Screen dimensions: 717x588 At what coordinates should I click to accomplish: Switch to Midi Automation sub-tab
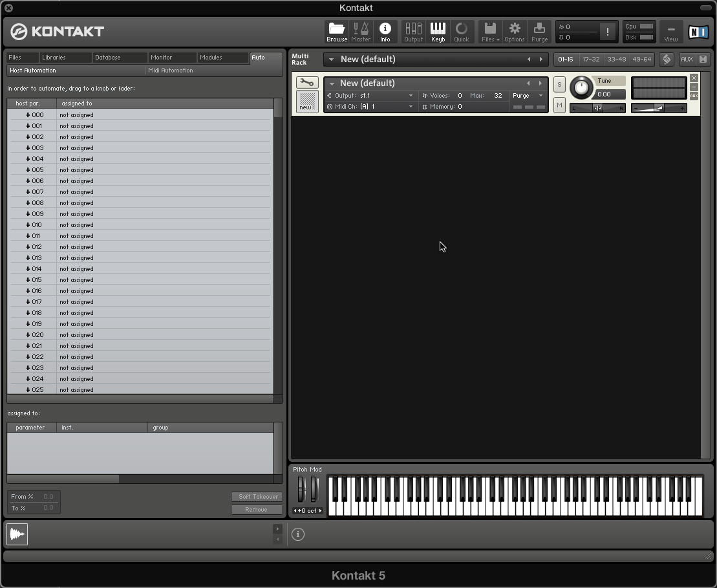click(213, 71)
